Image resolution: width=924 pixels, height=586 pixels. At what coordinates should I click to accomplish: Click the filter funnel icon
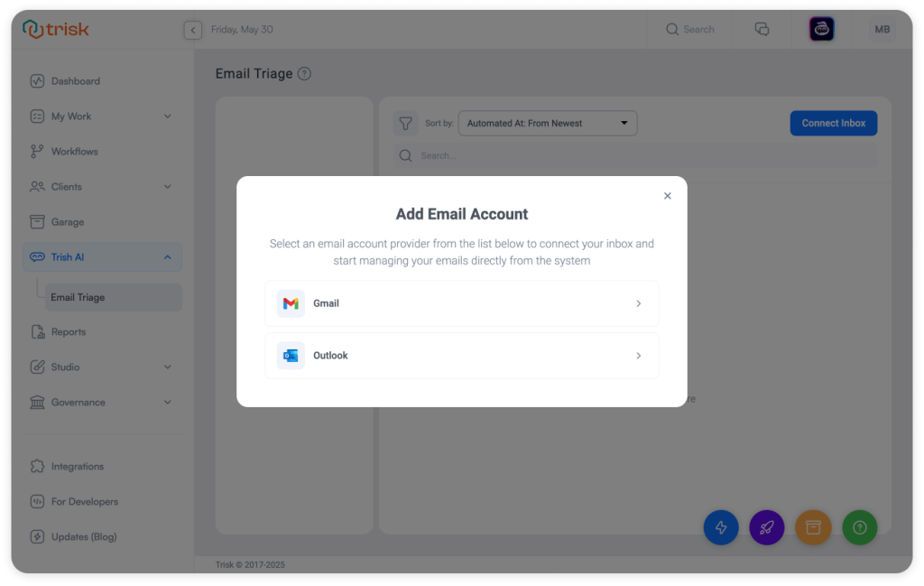405,123
